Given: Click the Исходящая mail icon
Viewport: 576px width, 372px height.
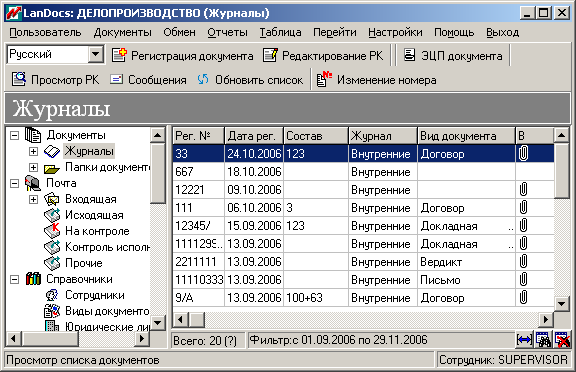Looking at the screenshot, I should [x=52, y=215].
